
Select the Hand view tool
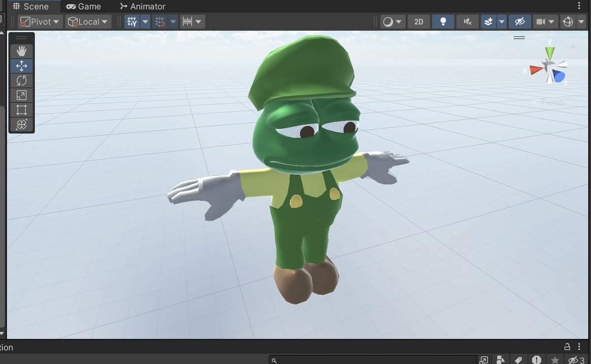[x=22, y=51]
